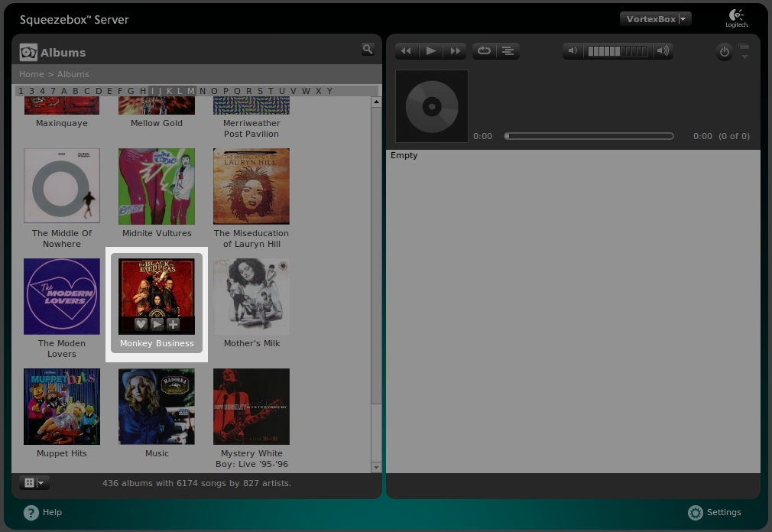The height and width of the screenshot is (532, 772).
Task: Open the search magnifier icon
Action: (368, 49)
